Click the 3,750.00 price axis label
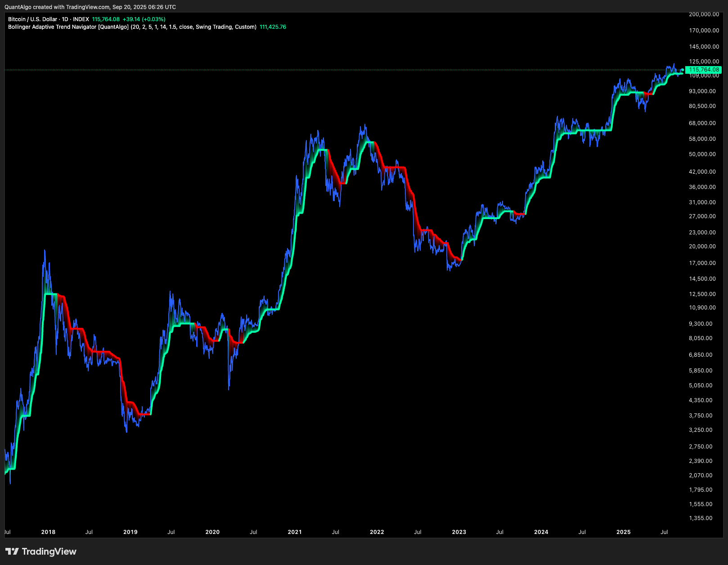The width and height of the screenshot is (728, 565). (x=701, y=416)
